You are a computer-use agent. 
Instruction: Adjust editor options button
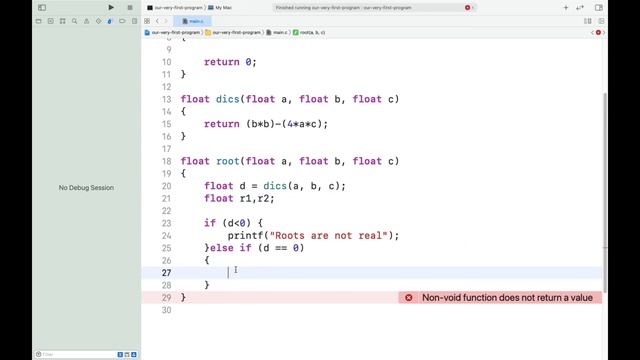pos(588,21)
